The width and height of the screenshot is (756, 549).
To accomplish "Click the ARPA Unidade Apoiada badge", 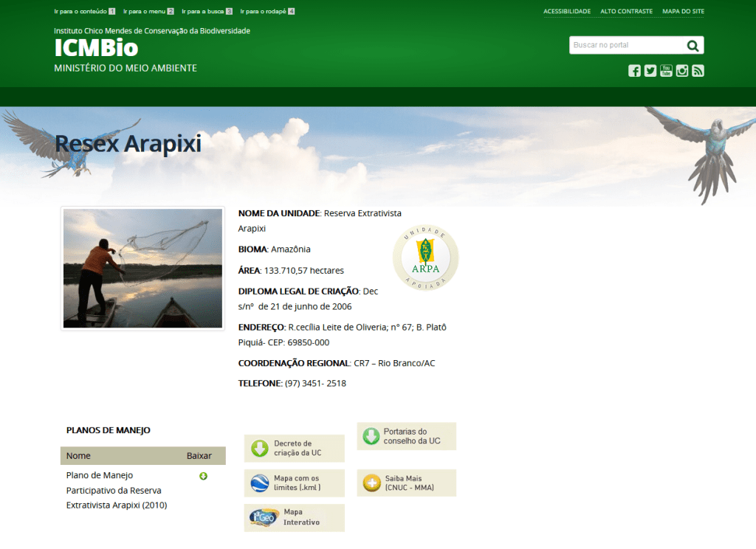I will [x=425, y=258].
